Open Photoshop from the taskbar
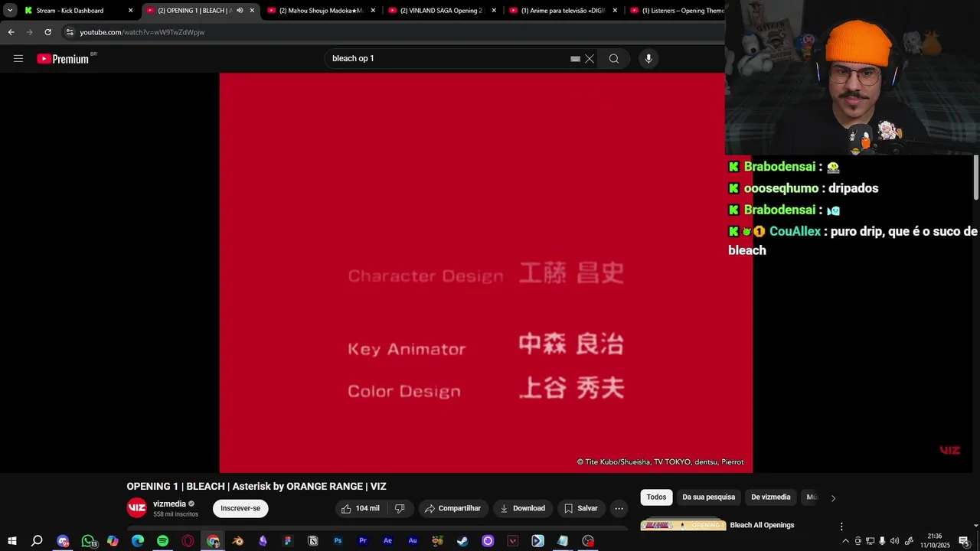The height and width of the screenshot is (551, 980). (x=338, y=541)
